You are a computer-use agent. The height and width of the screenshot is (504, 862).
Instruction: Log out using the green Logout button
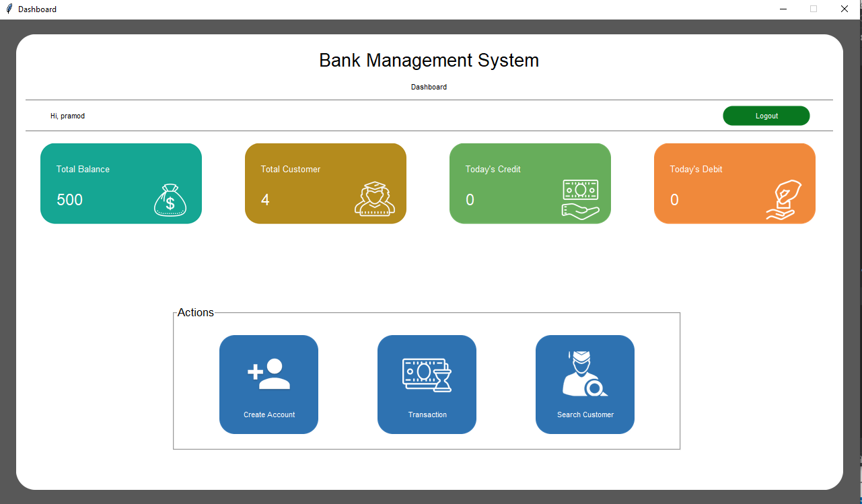coord(766,116)
